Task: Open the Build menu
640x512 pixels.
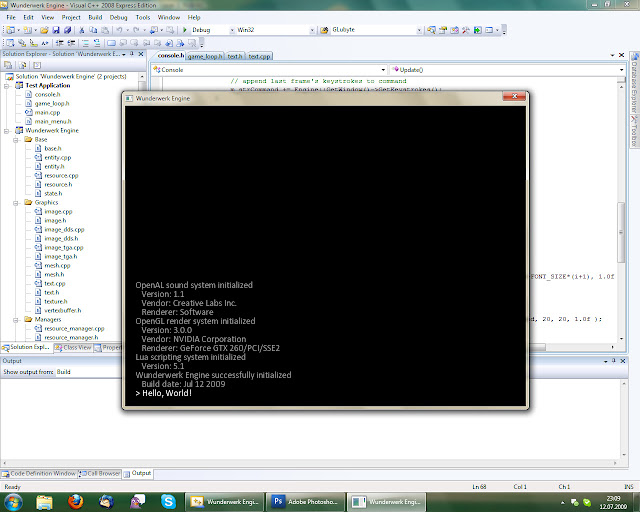Action: click(x=95, y=18)
